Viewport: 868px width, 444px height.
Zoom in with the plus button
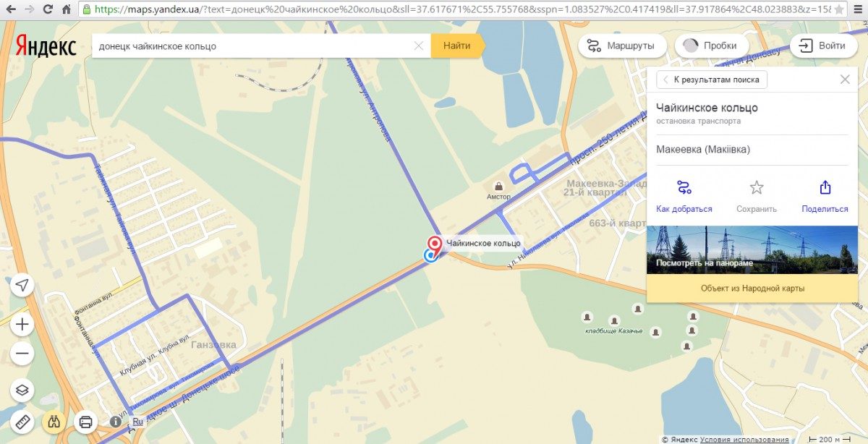pos(22,325)
